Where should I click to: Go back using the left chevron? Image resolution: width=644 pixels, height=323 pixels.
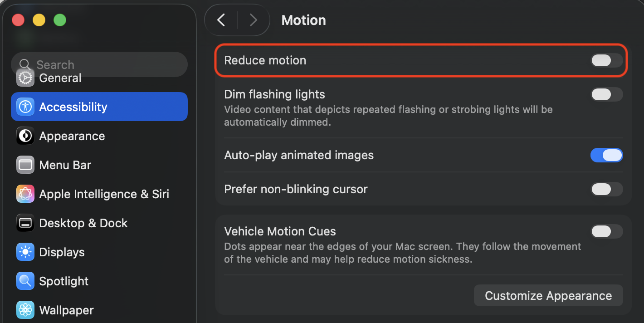221,20
